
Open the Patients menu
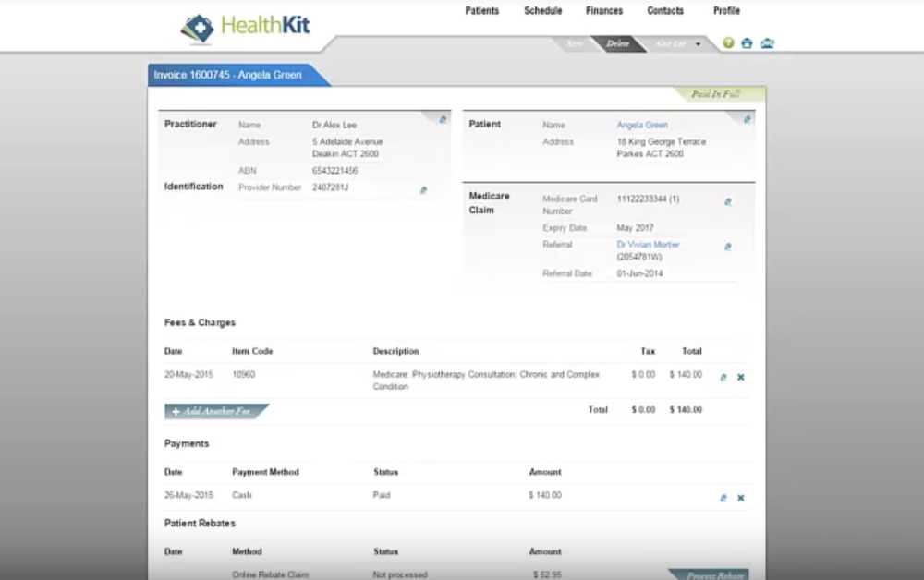(482, 10)
